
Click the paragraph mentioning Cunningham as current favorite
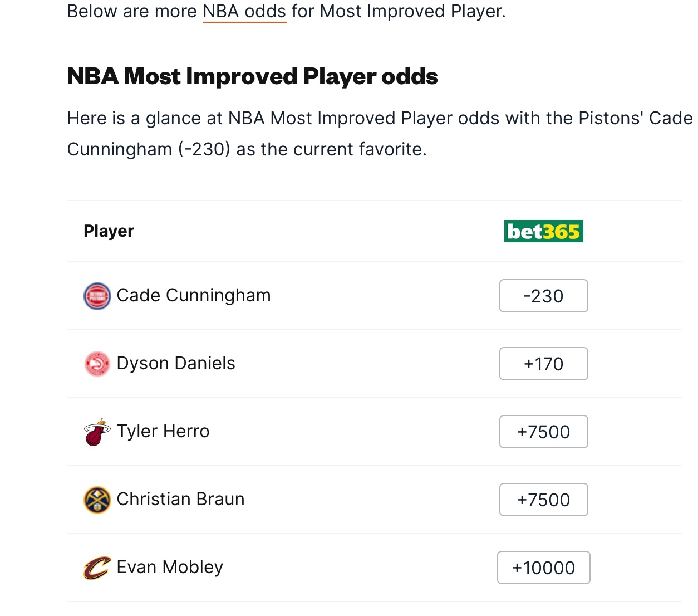click(380, 134)
